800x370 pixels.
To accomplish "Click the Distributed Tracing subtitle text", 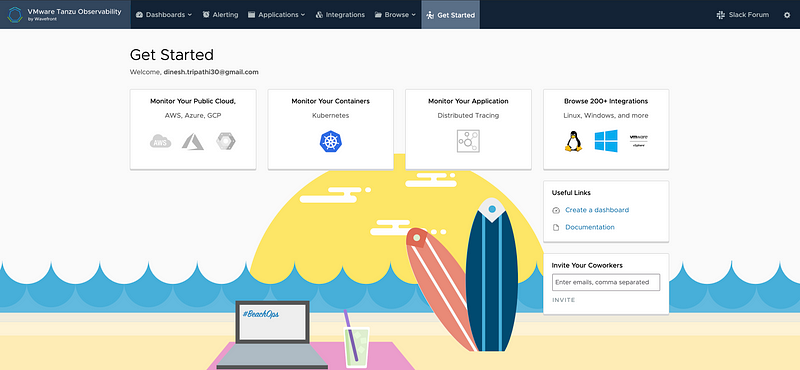I will (468, 116).
